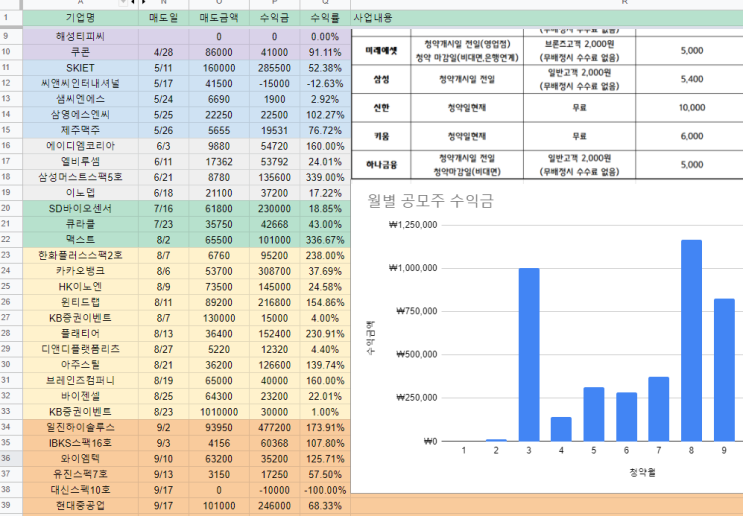
Task: Select the HK이노엔 cell
Action: point(81,287)
